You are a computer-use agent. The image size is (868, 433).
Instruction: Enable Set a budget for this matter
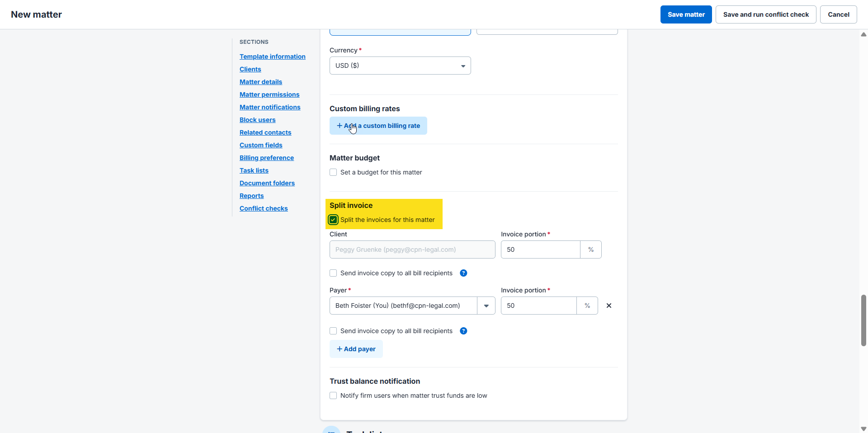[333, 172]
